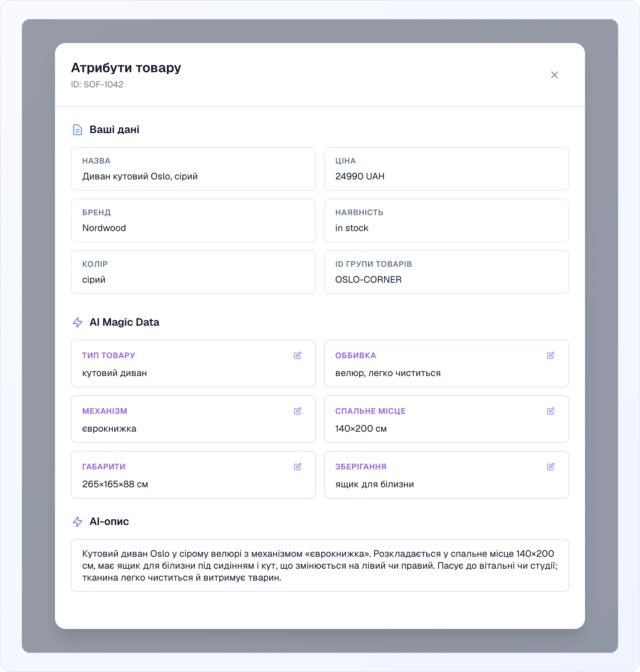640x672 pixels.
Task: Edit the Тип товару attribute
Action: tap(297, 356)
